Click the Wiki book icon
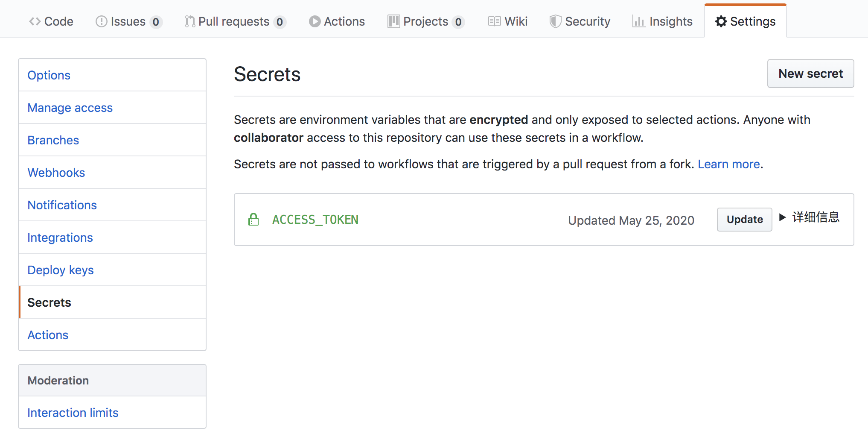Viewport: 868px width, 440px height. coord(494,21)
